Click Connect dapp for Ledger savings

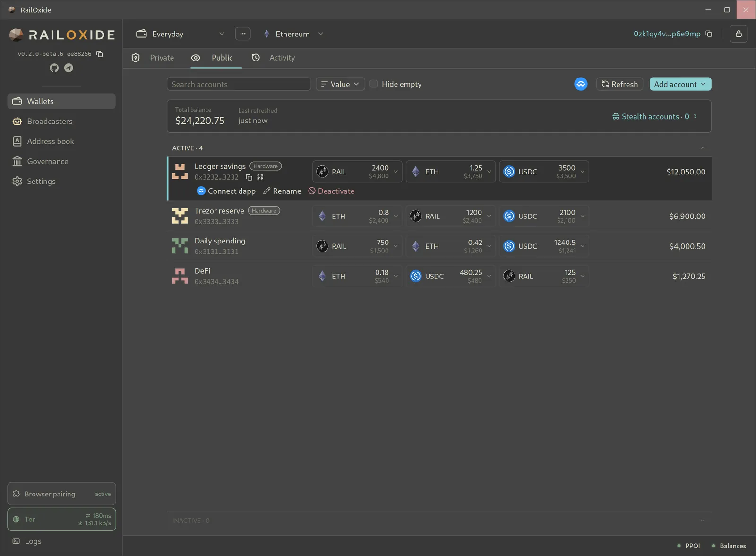pyautogui.click(x=226, y=191)
